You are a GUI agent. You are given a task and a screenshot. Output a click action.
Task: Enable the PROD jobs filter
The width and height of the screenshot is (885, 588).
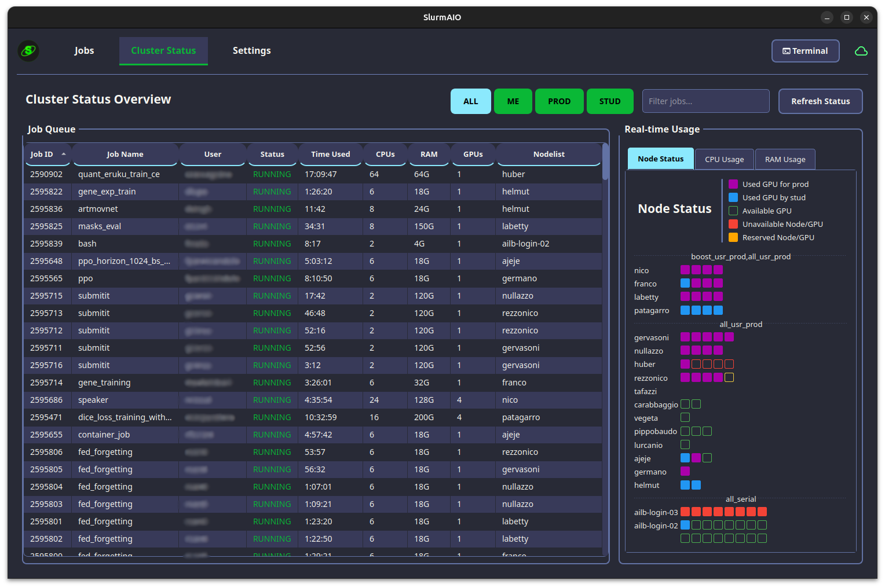pos(559,101)
